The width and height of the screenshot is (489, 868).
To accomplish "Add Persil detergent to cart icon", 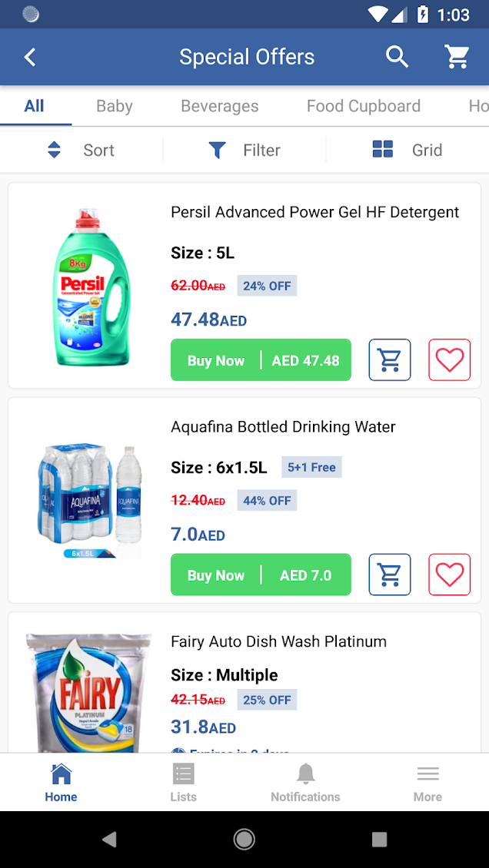I will point(390,360).
